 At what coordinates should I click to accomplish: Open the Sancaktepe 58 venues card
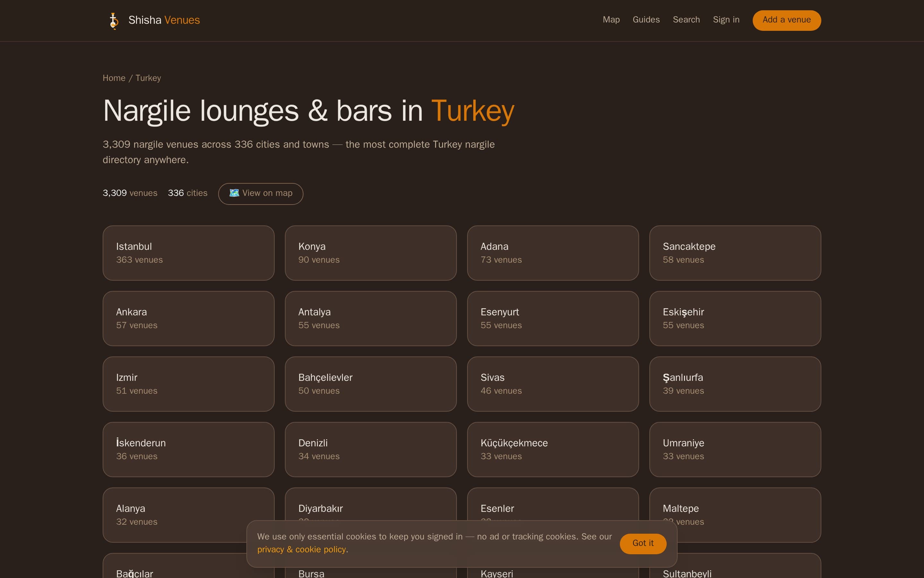pos(735,253)
